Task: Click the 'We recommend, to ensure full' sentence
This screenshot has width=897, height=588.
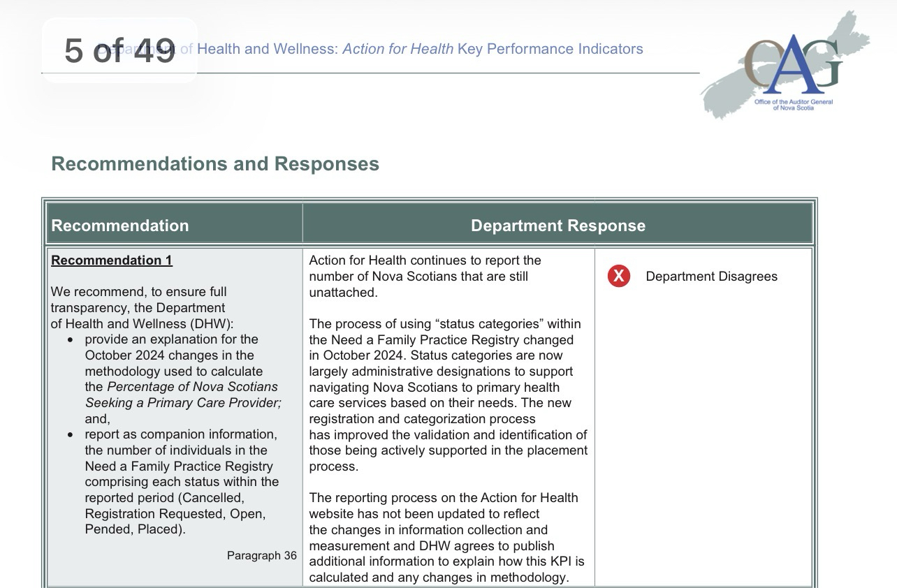Action: click(138, 292)
